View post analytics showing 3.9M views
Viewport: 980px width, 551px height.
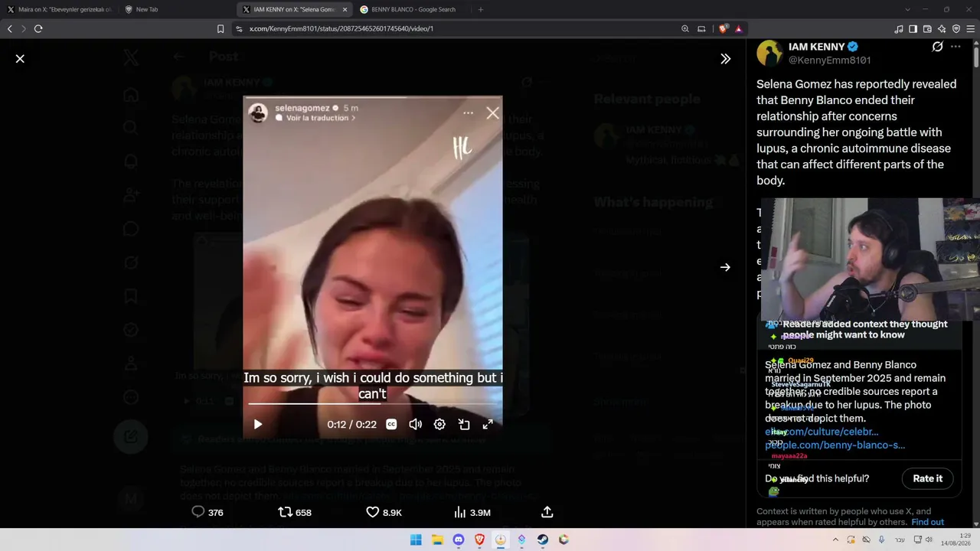pyautogui.click(x=472, y=512)
